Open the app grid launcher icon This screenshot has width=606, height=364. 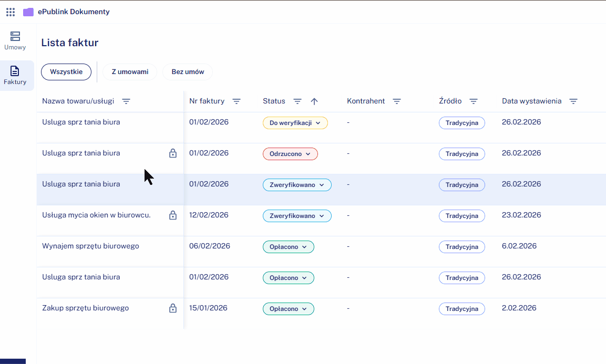(10, 12)
